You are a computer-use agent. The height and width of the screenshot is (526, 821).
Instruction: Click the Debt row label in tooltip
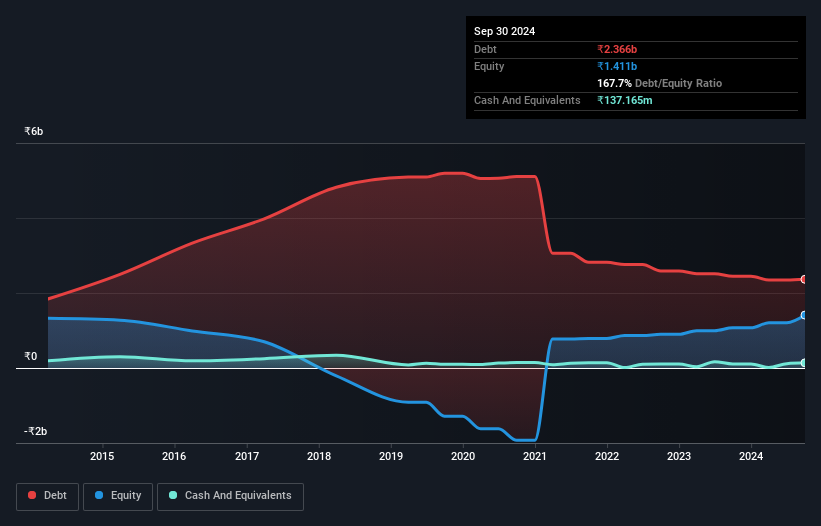point(485,49)
